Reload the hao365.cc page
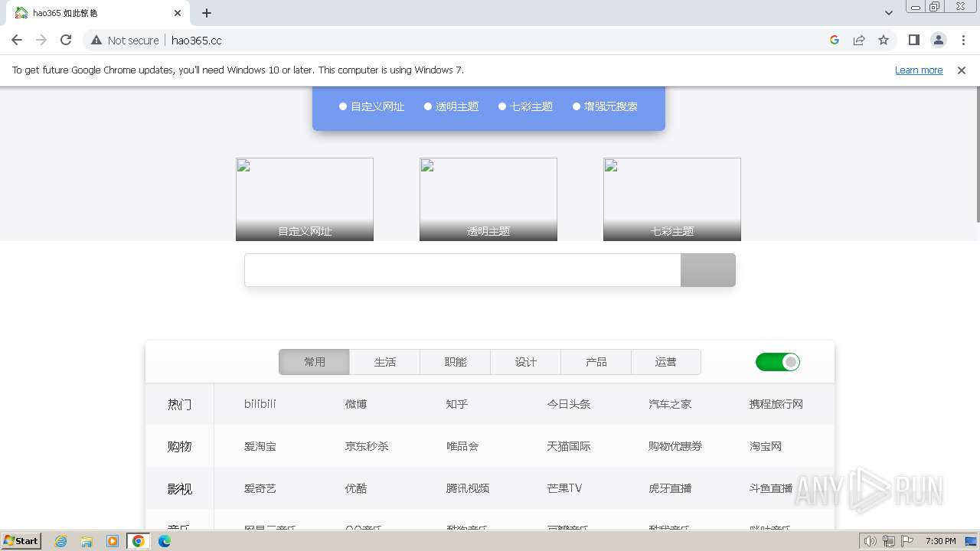980x551 pixels. (66, 40)
